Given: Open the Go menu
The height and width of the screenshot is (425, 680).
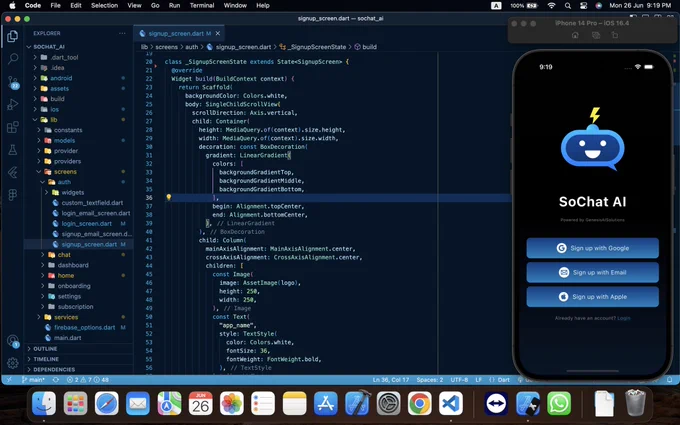Looking at the screenshot, I should click(x=155, y=6).
